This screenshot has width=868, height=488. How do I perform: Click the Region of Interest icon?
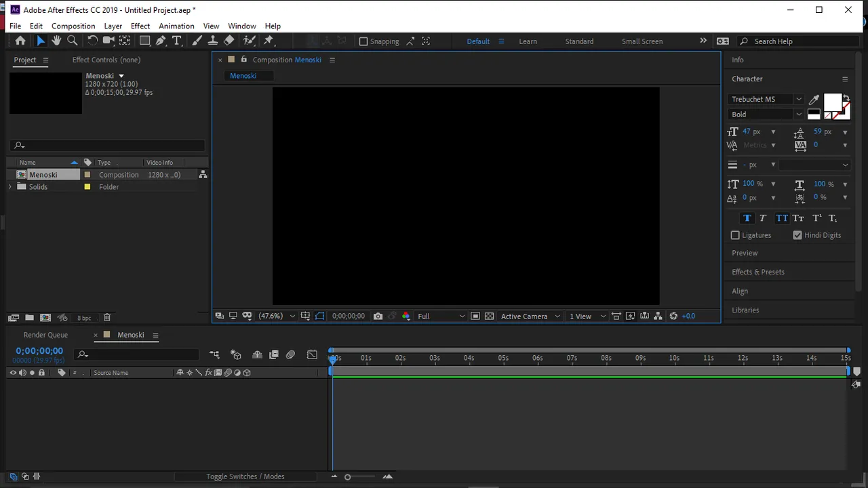coord(475,316)
